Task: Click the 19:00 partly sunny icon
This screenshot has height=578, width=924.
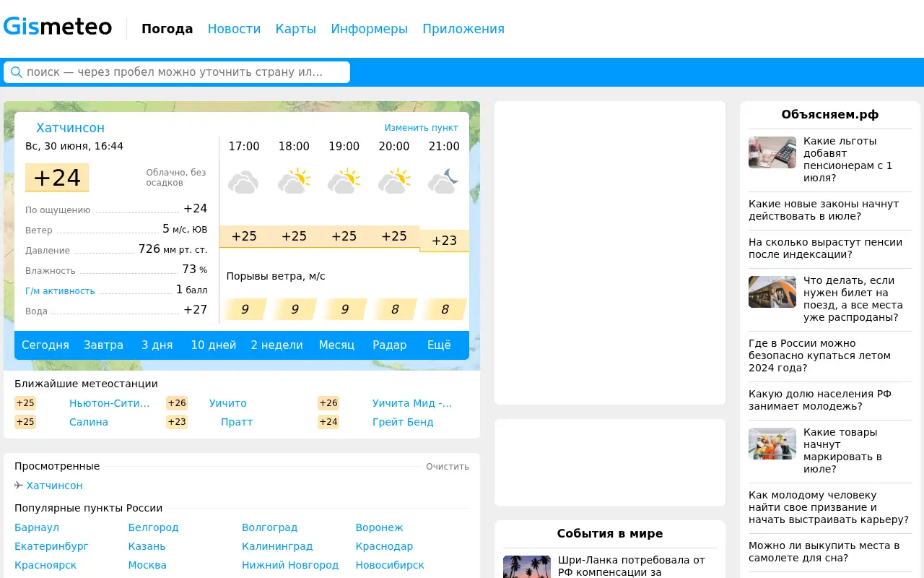Action: pyautogui.click(x=344, y=181)
